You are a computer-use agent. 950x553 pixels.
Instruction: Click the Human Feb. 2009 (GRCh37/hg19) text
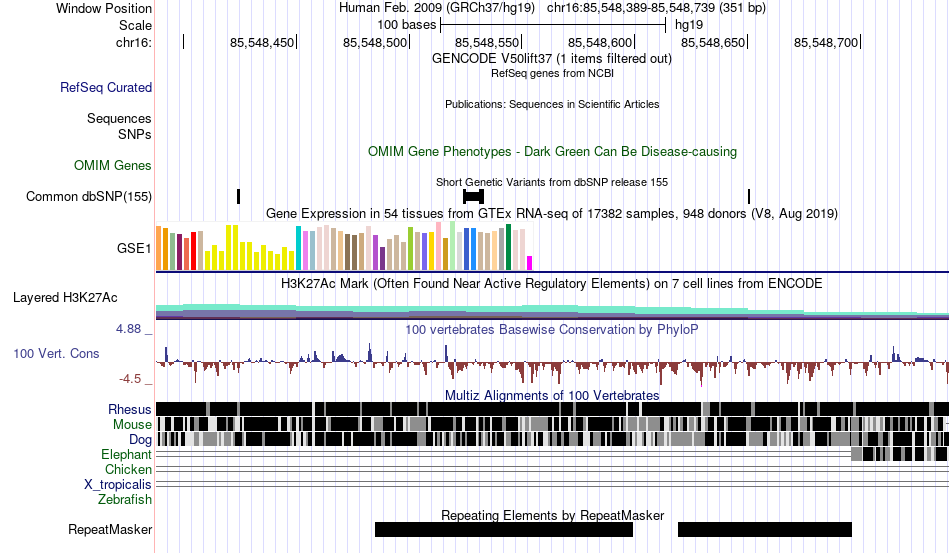pos(437,8)
